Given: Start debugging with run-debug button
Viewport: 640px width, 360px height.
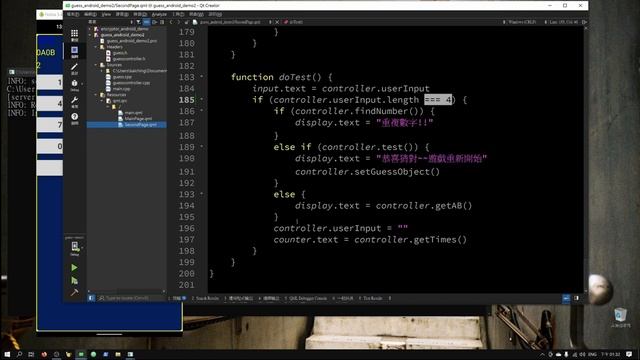Looking at the screenshot, I should (x=74, y=280).
